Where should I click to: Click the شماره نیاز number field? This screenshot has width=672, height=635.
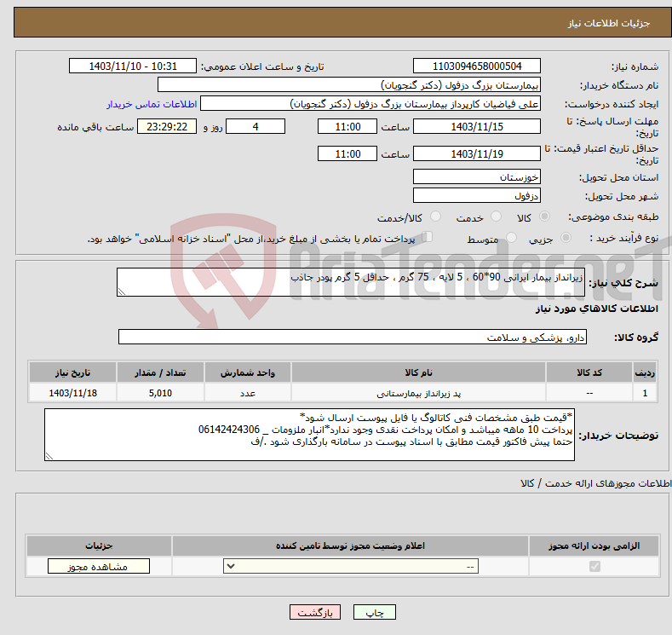pos(476,66)
